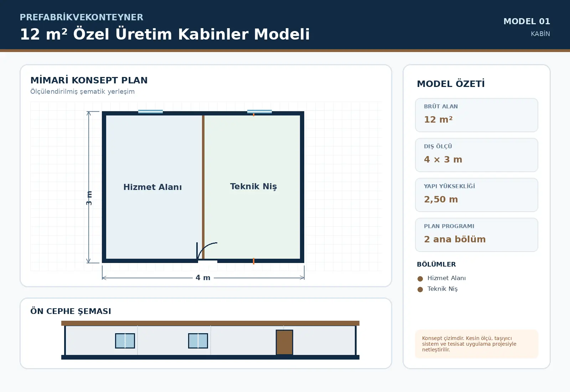
Task: Open the BRÜT ALAN 12 m² card
Action: [x=477, y=115]
